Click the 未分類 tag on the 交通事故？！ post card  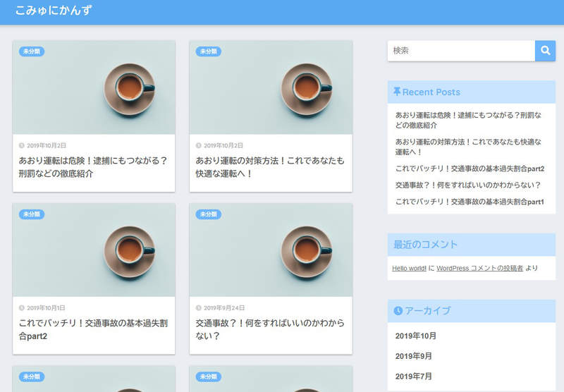click(209, 214)
